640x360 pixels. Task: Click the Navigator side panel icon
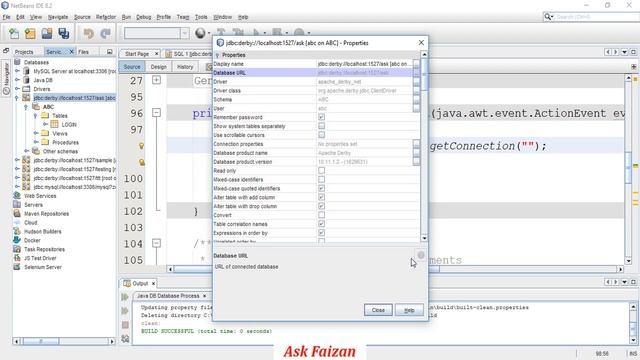pos(6,78)
